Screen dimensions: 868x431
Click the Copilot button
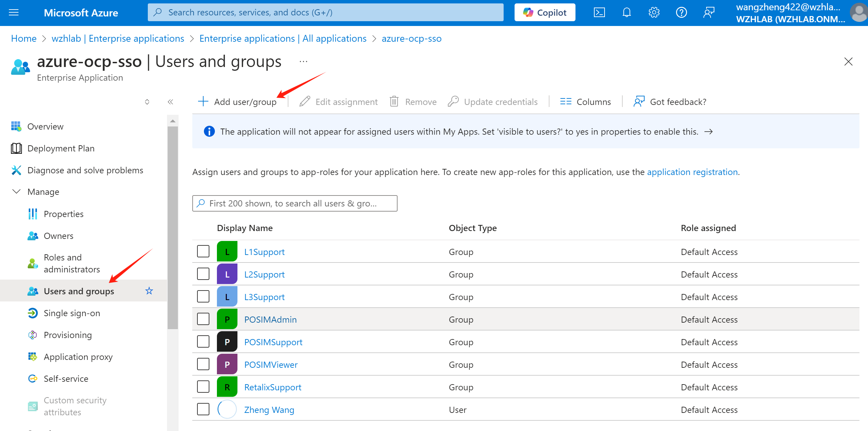click(545, 13)
